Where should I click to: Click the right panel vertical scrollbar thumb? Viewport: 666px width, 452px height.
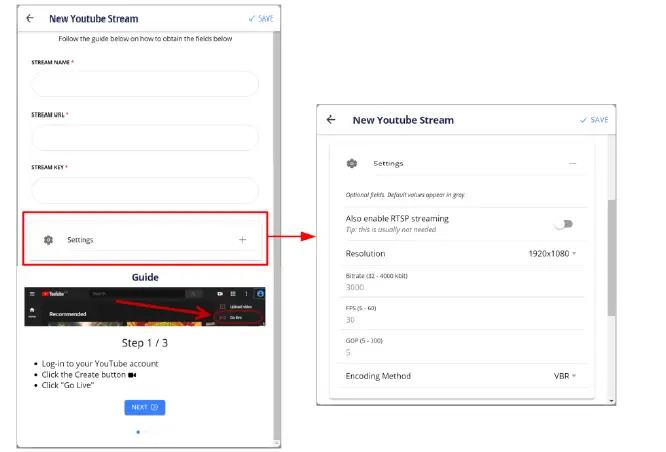click(611, 257)
